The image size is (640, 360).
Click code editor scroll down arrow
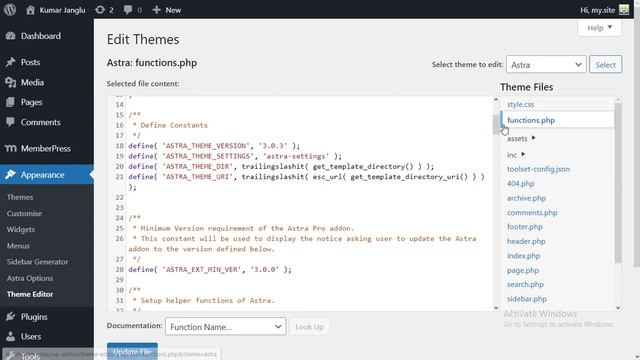[x=496, y=308]
